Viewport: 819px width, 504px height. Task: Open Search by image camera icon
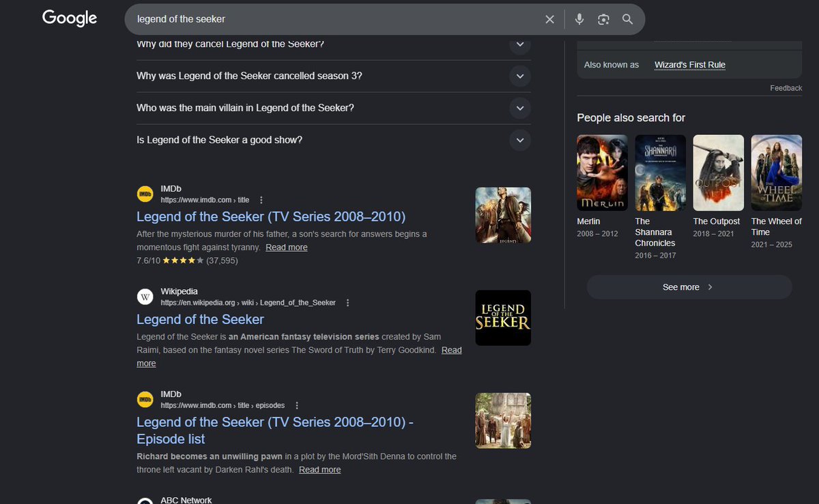(603, 19)
